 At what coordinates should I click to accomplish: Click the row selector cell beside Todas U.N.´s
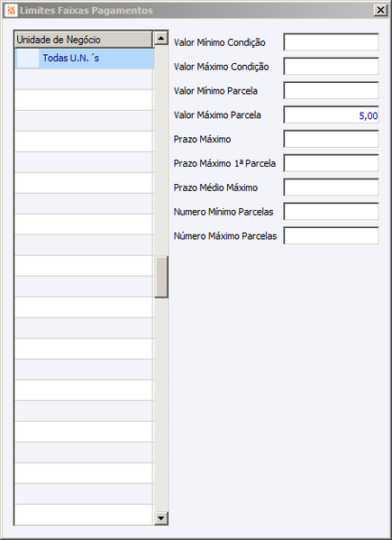[x=27, y=59]
